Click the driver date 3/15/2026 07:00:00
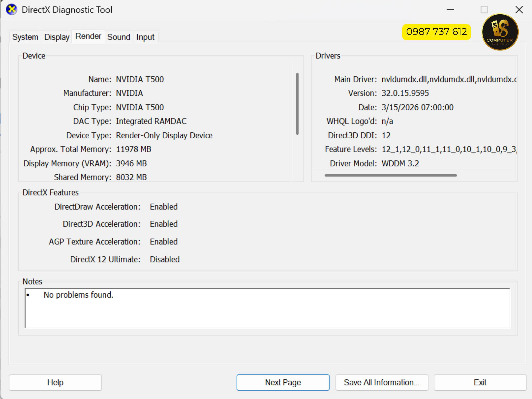This screenshot has height=399, width=532. click(x=417, y=107)
